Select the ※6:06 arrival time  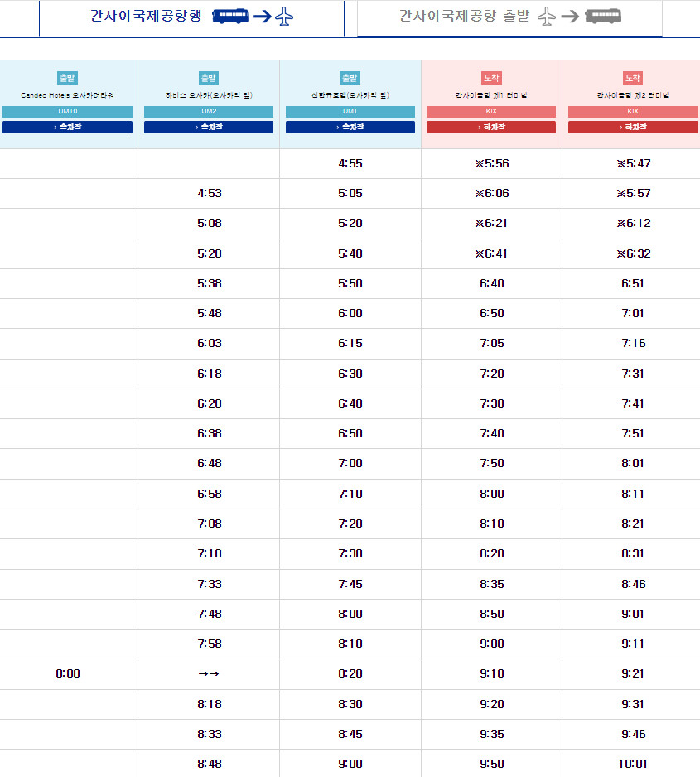(491, 193)
